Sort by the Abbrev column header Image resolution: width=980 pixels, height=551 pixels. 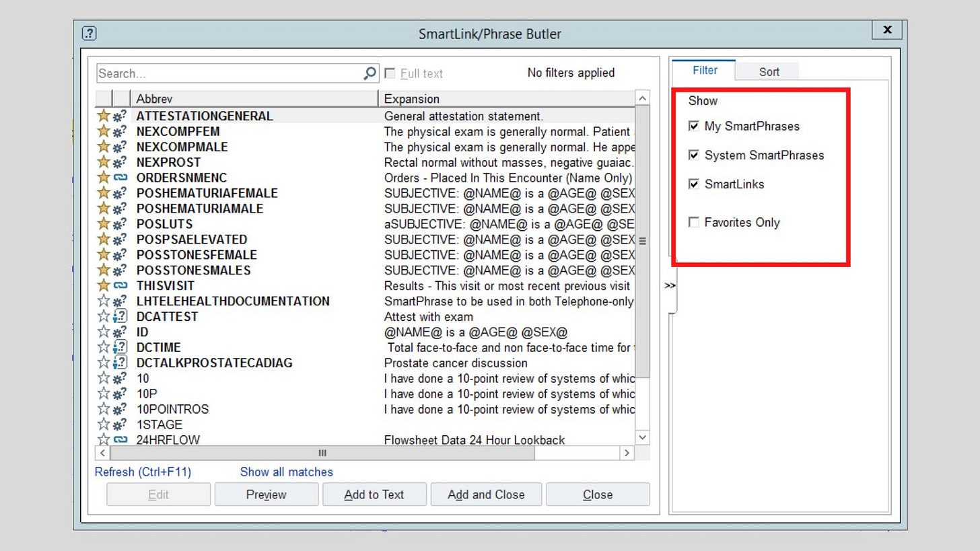tap(254, 98)
